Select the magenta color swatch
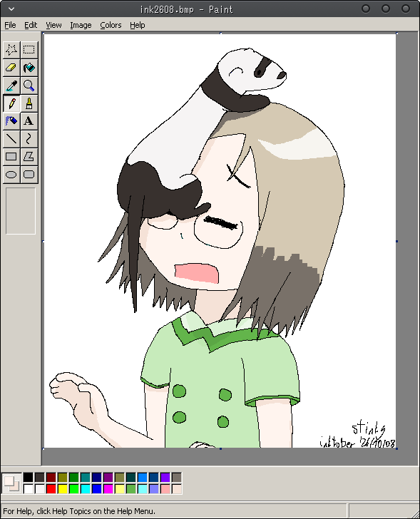This screenshot has height=519, width=420. 108,489
